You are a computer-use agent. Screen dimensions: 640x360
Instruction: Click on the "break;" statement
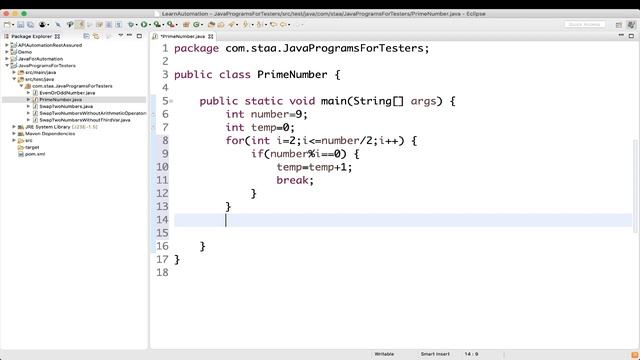tap(295, 180)
